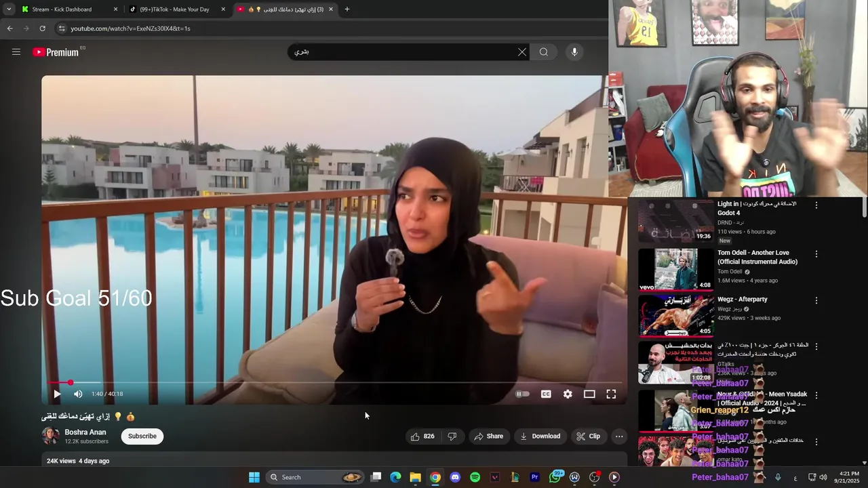This screenshot has width=868, height=488.
Task: Launch Microsoft Edge from taskbar
Action: click(395, 477)
